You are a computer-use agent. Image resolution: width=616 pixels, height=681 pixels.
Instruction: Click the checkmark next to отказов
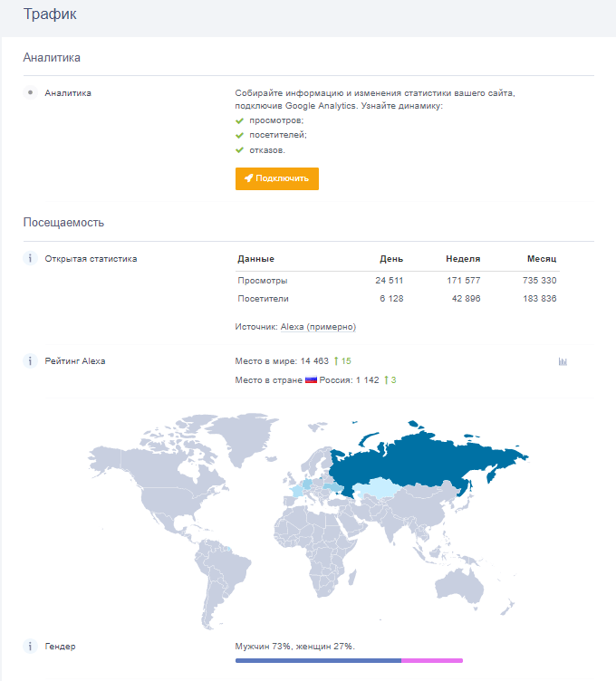240,150
